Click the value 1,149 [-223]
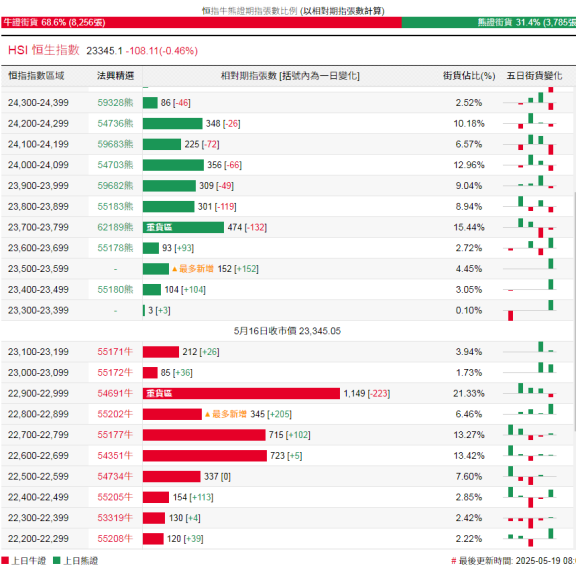This screenshot has width=576, height=575. (367, 393)
